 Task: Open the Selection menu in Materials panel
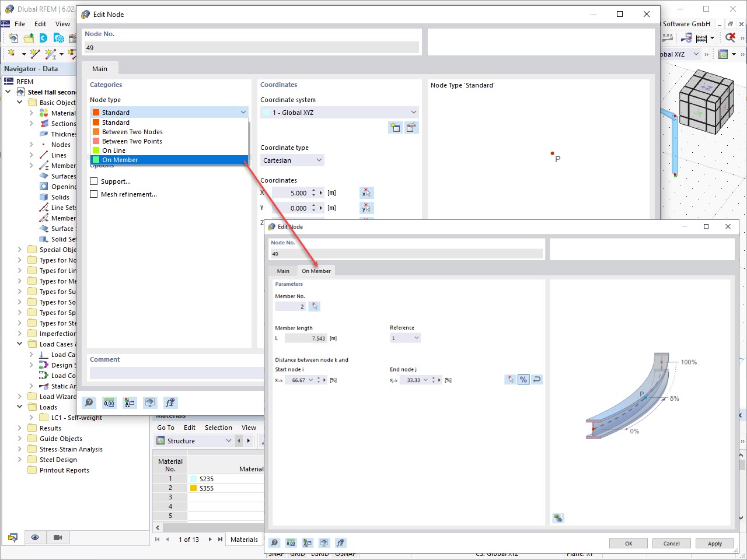[218, 427]
